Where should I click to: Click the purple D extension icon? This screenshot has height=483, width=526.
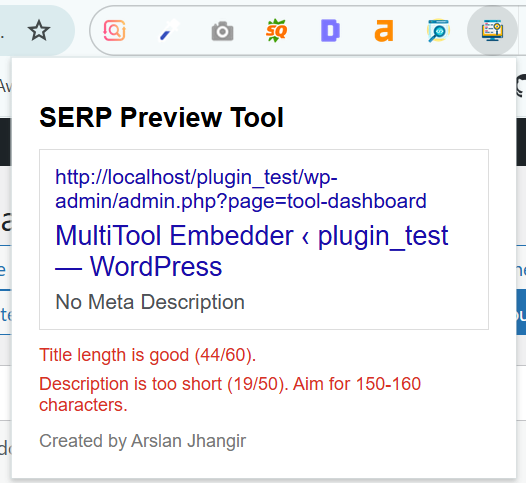click(330, 31)
